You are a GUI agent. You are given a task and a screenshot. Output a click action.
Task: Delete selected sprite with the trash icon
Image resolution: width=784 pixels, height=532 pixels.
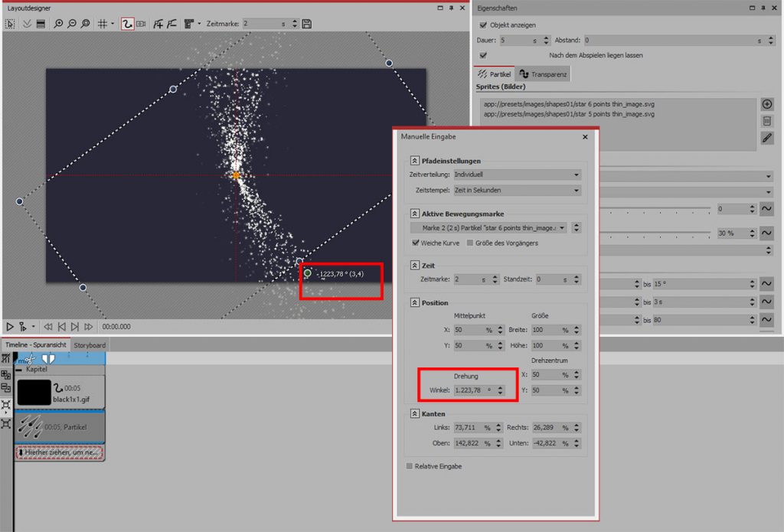(x=767, y=121)
